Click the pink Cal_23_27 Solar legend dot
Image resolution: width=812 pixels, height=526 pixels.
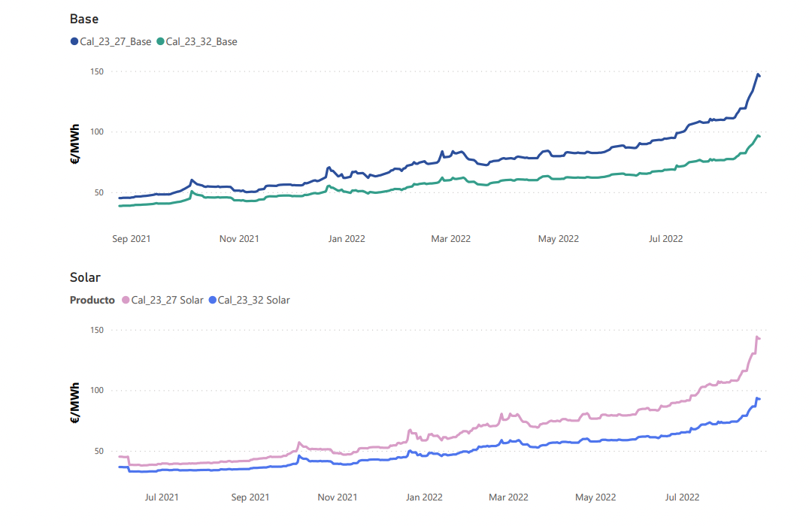point(126,300)
